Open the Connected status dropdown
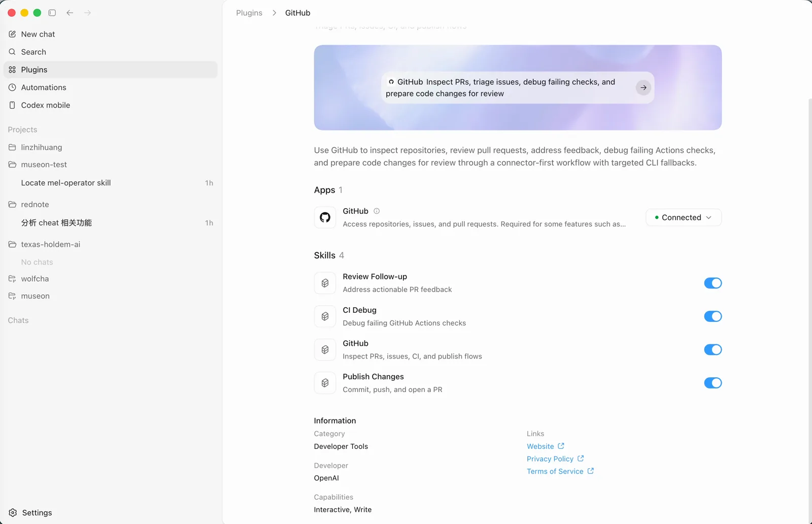This screenshot has height=524, width=812. 684,217
